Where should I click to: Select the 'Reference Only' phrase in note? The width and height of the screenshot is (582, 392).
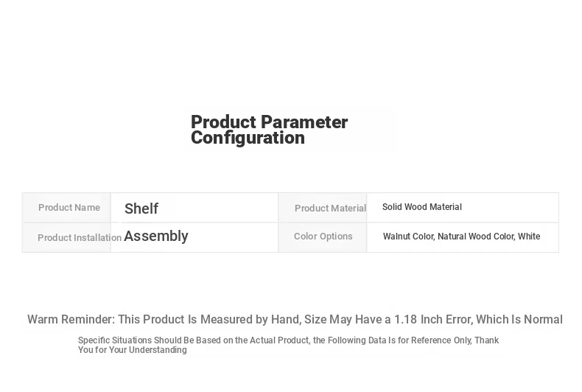pyautogui.click(x=440, y=340)
